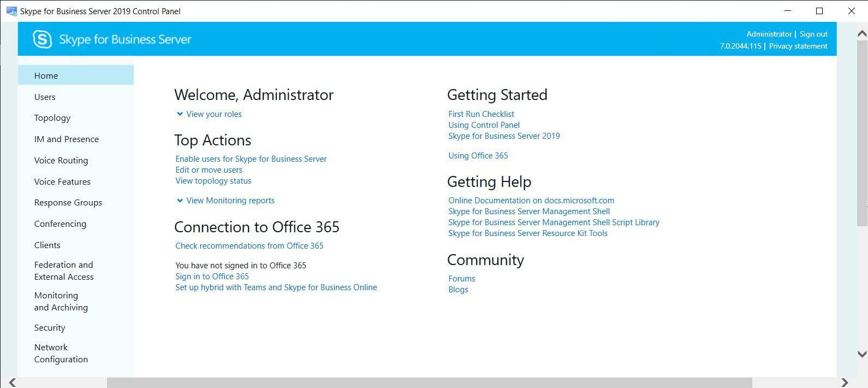Click the app icon in title bar

(11, 11)
